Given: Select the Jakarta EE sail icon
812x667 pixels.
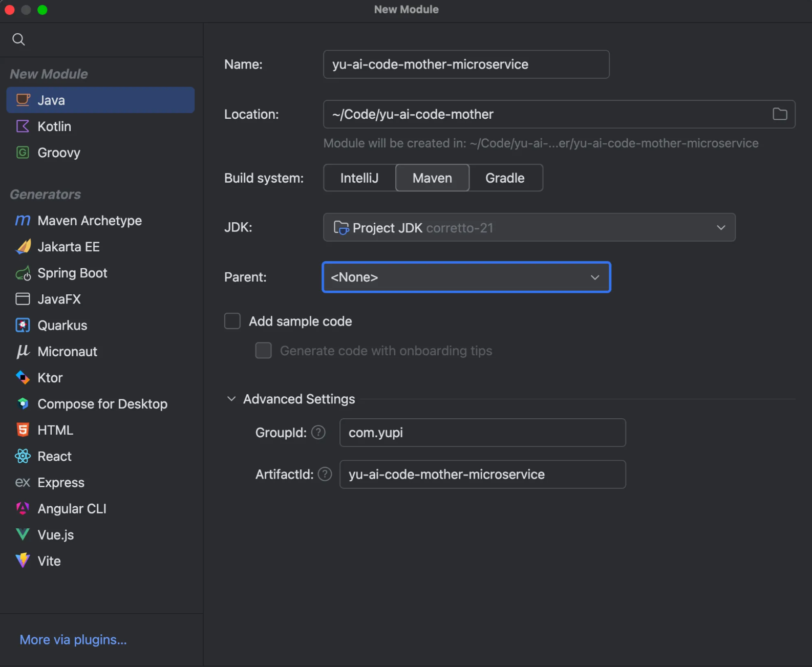Looking at the screenshot, I should click(x=23, y=247).
